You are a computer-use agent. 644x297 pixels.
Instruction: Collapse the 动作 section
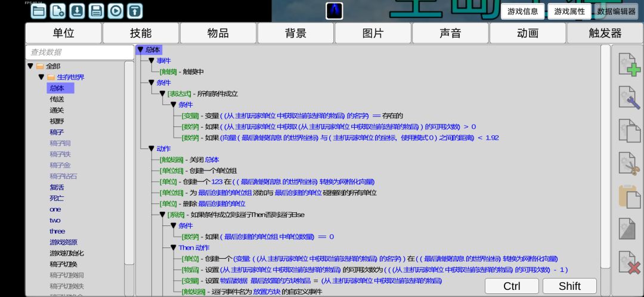tap(151, 148)
